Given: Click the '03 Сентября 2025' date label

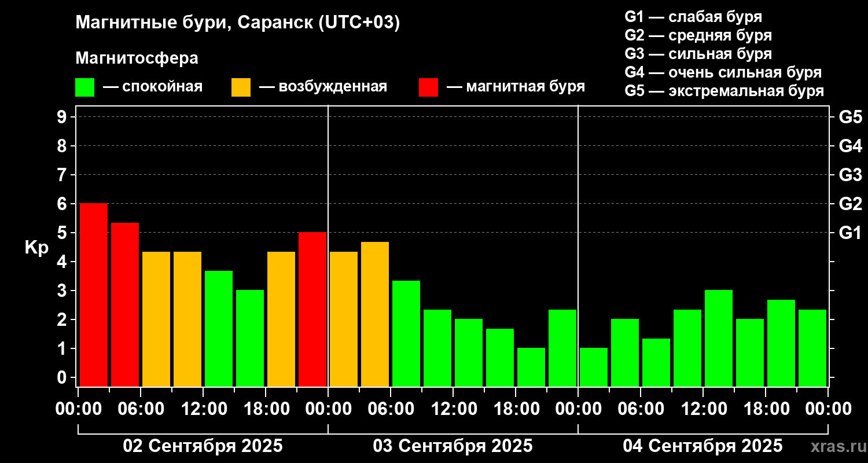Looking at the screenshot, I should coord(453,446).
